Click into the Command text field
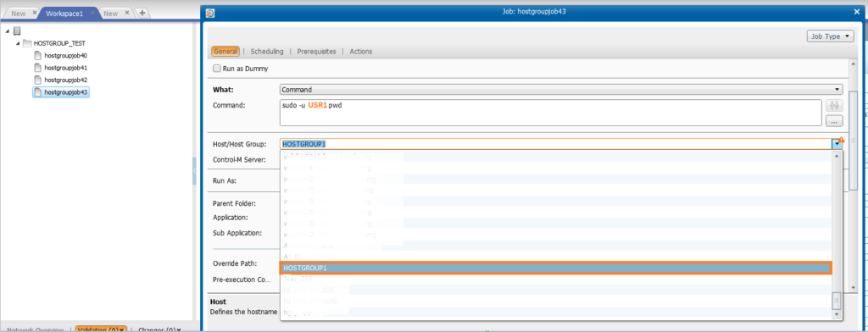 click(551, 113)
